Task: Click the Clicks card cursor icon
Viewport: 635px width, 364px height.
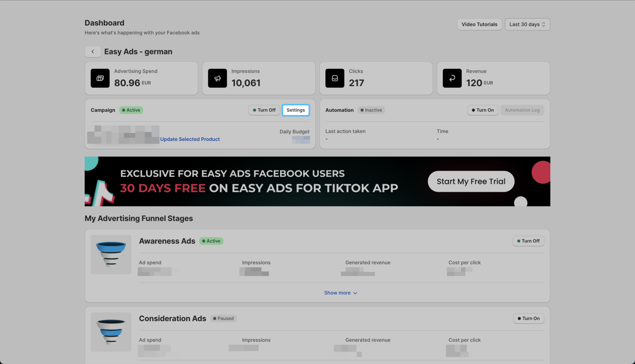Action: (335, 78)
